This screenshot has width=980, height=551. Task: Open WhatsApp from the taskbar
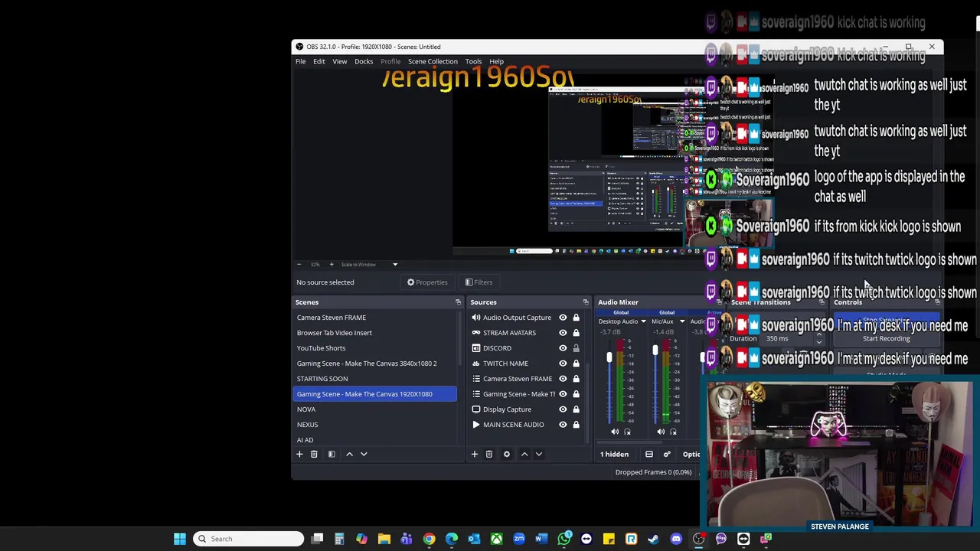[563, 539]
